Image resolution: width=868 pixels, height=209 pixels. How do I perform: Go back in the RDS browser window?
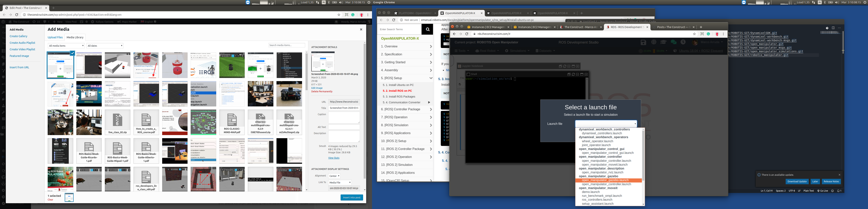point(454,34)
